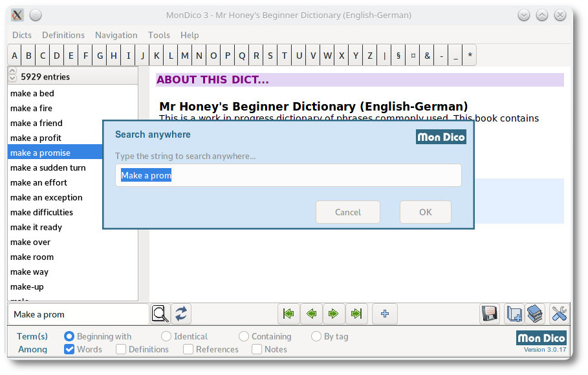Image resolution: width=588 pixels, height=375 pixels.
Task: Click letter S in the alphabet bar
Action: click(270, 56)
